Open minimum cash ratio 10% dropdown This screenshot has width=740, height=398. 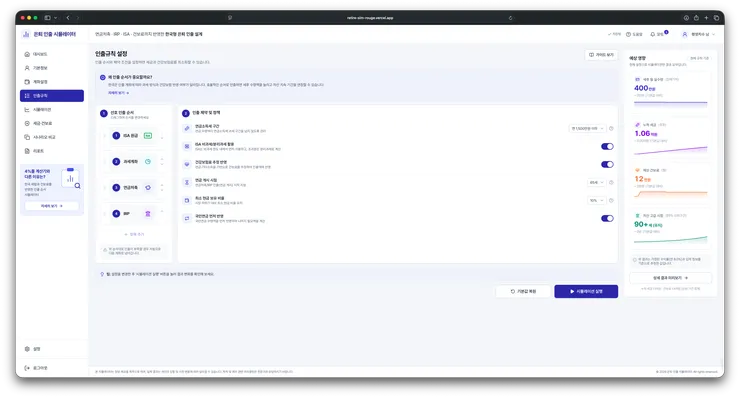596,200
